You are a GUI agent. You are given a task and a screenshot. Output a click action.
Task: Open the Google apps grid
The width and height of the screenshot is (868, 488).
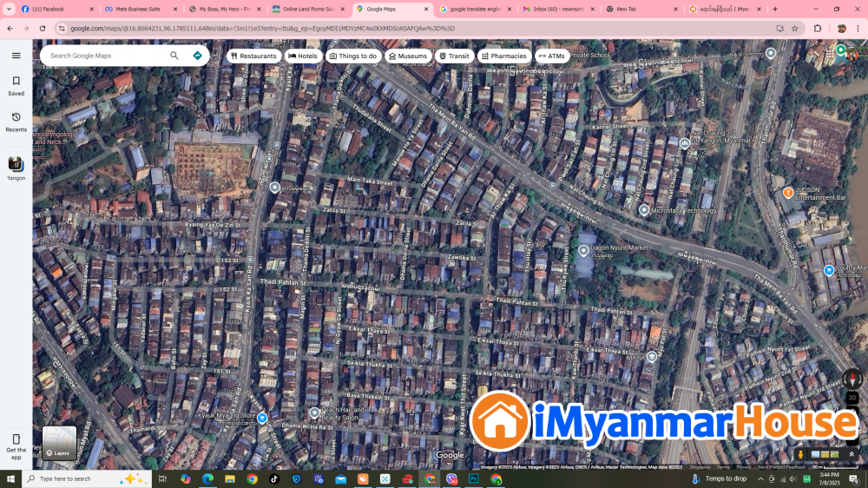829,54
